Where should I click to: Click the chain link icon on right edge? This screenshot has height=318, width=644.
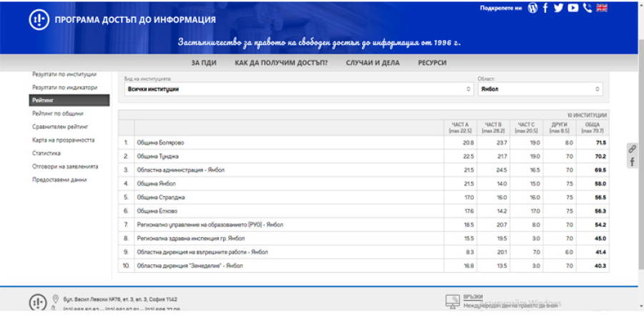pos(633,149)
